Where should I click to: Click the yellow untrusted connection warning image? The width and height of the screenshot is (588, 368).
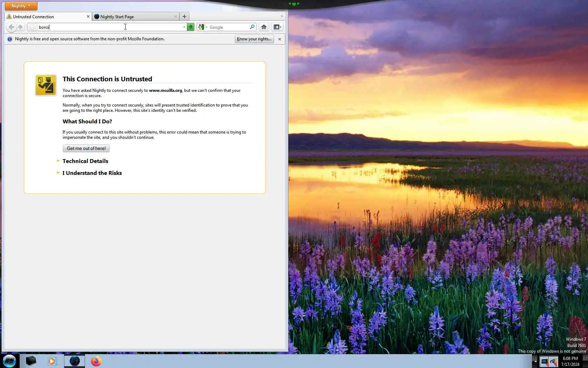46,85
